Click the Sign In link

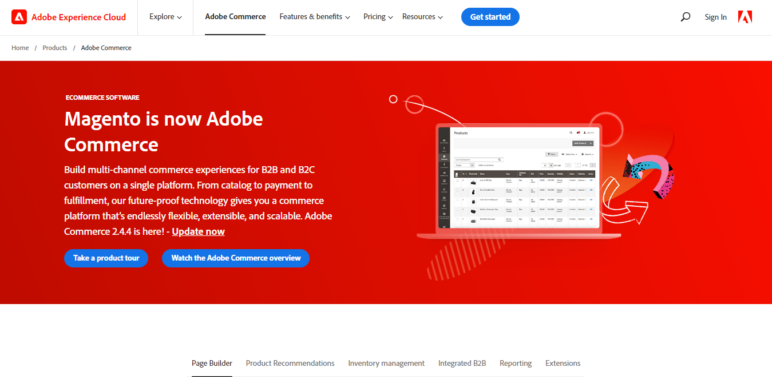tap(715, 17)
